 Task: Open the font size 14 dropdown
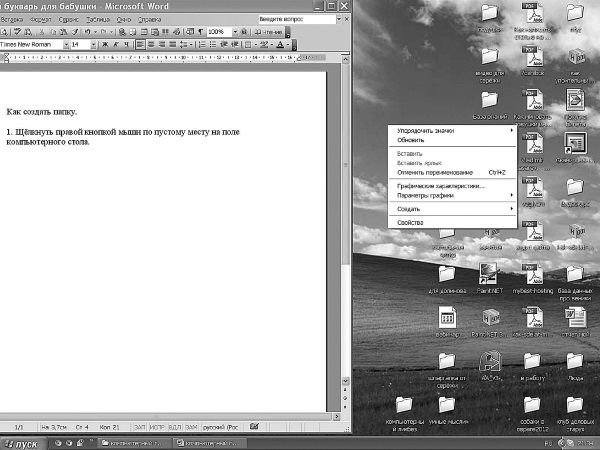92,45
